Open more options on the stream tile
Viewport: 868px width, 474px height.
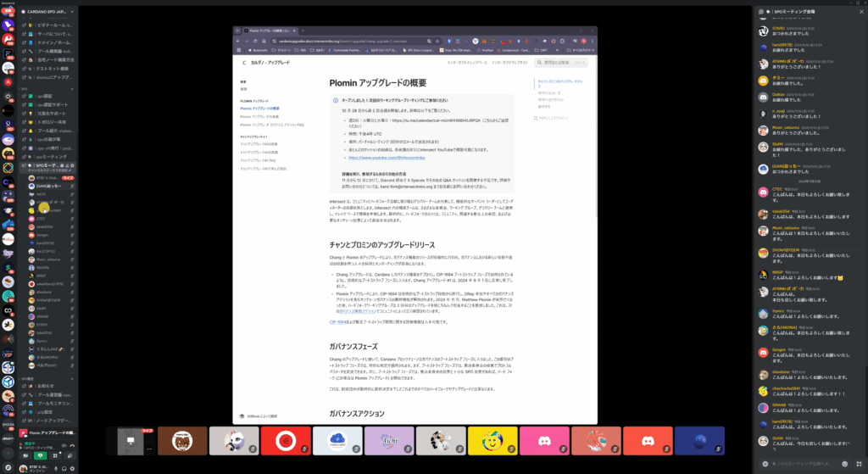149,449
